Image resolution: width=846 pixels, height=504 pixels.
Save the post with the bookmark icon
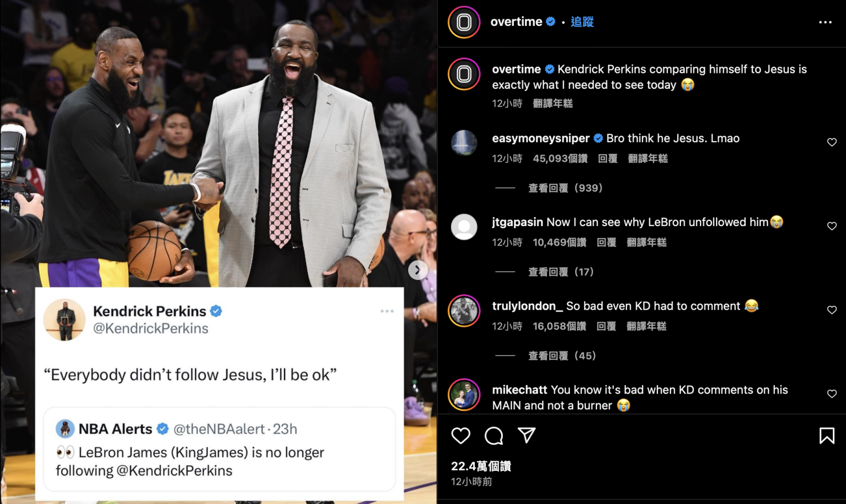[x=827, y=436]
